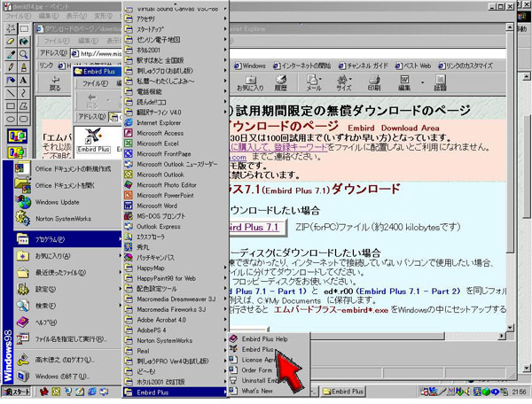Click the taskbar clock showing 21:56
This screenshot has width=532, height=404.
[x=519, y=392]
